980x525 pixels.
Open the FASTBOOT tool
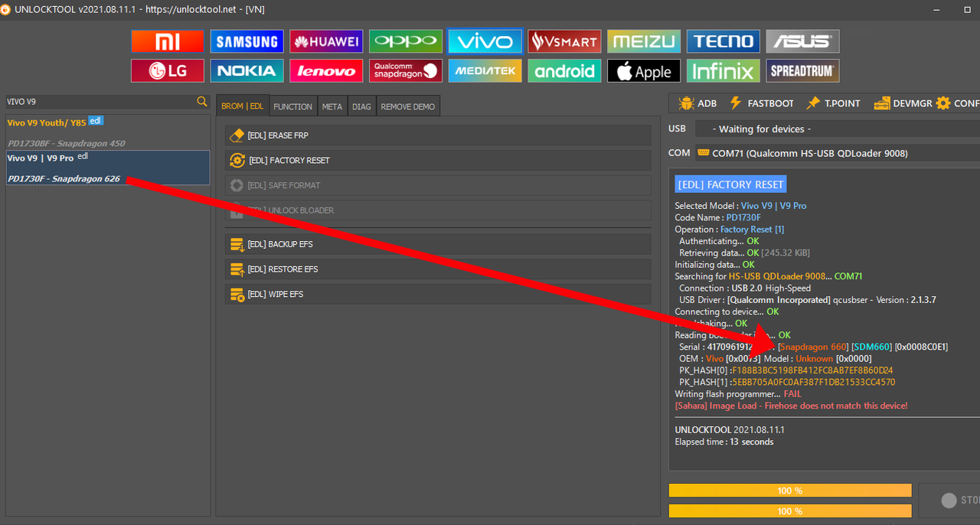pos(761,103)
